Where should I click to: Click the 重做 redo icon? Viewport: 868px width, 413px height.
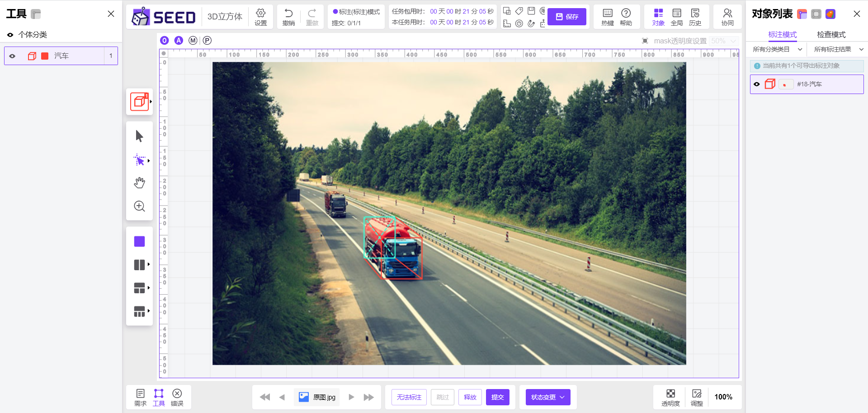click(312, 17)
